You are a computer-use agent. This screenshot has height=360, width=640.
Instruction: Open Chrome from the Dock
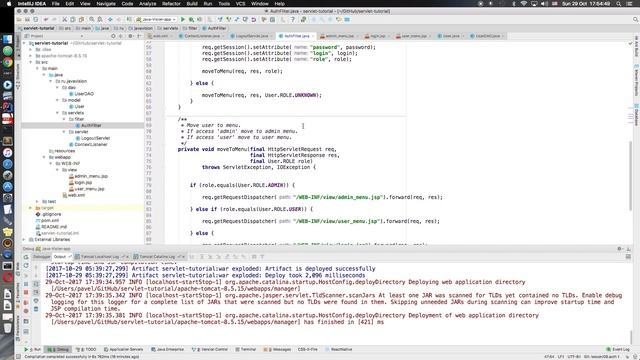point(7,62)
